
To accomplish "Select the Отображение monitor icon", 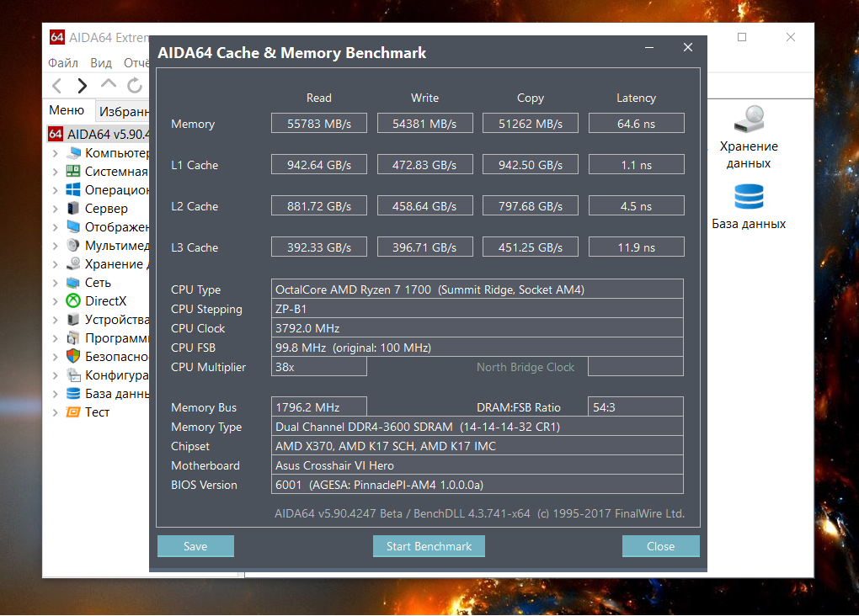I will (x=73, y=226).
